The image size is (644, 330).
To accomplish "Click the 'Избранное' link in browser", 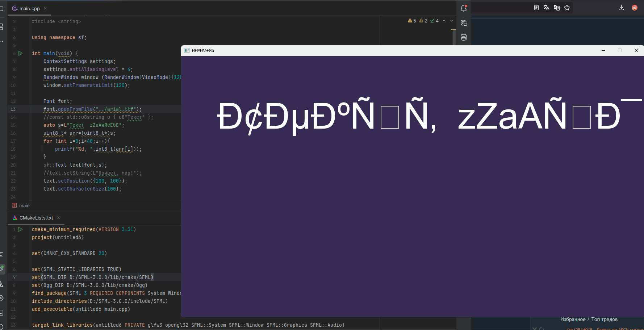I will pyautogui.click(x=573, y=319).
